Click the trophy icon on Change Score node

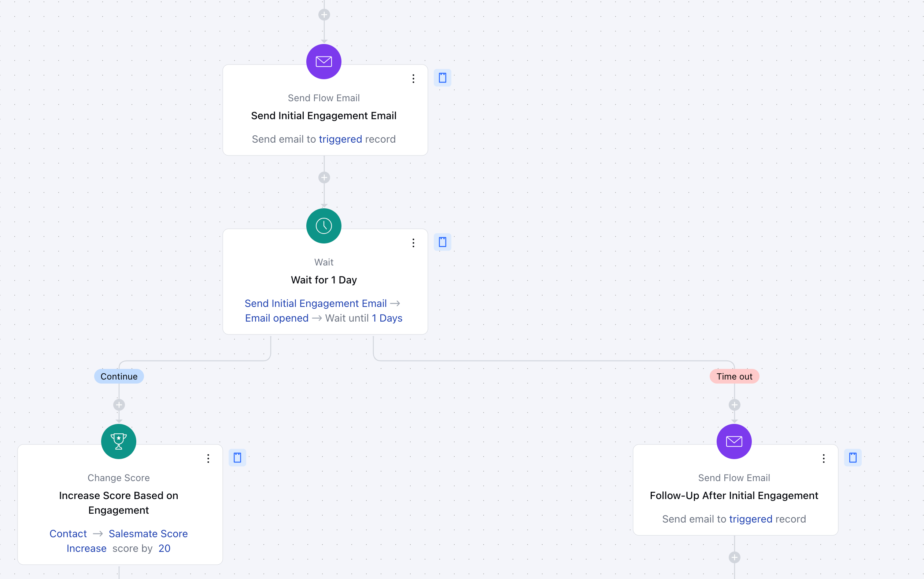coord(119,441)
